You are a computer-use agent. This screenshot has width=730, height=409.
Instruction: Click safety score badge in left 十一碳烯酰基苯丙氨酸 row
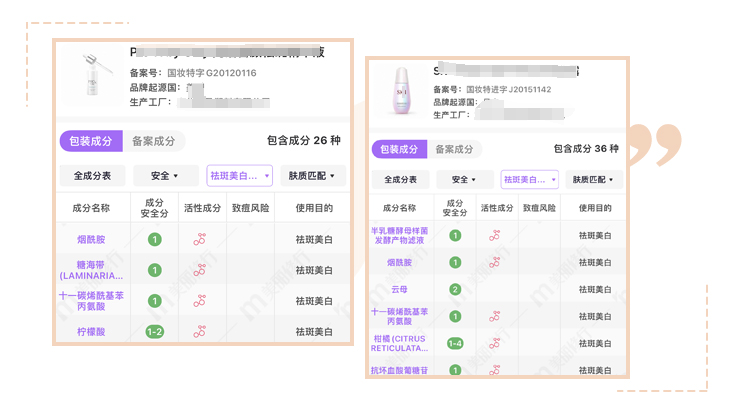coord(155,301)
